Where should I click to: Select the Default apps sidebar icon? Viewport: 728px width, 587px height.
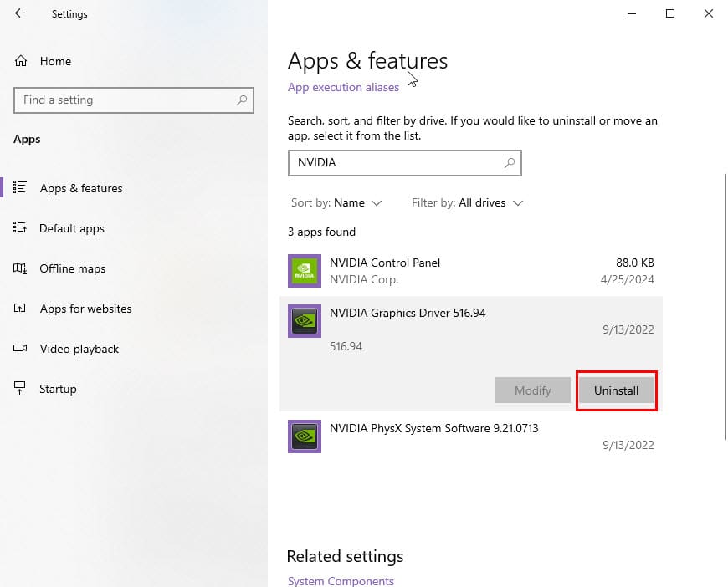pyautogui.click(x=19, y=227)
